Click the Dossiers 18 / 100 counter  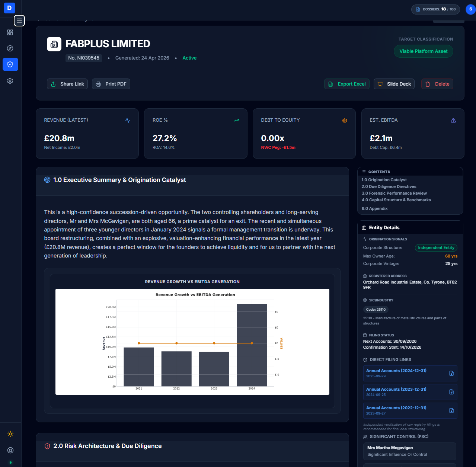point(435,9)
